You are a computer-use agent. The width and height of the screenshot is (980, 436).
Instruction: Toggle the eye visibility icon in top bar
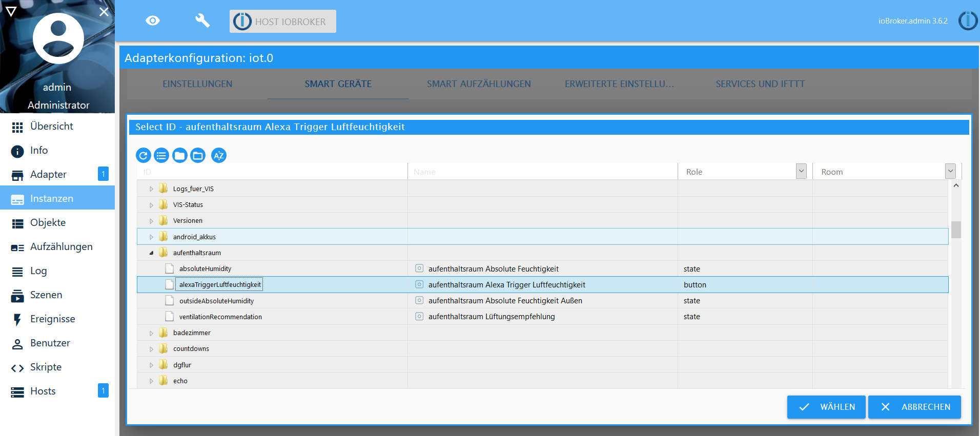pyautogui.click(x=153, y=20)
